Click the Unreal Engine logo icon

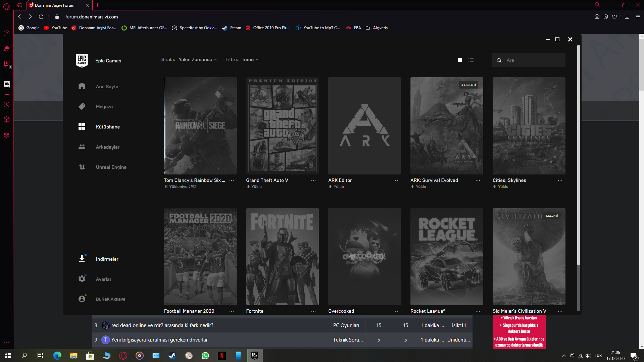tap(82, 167)
